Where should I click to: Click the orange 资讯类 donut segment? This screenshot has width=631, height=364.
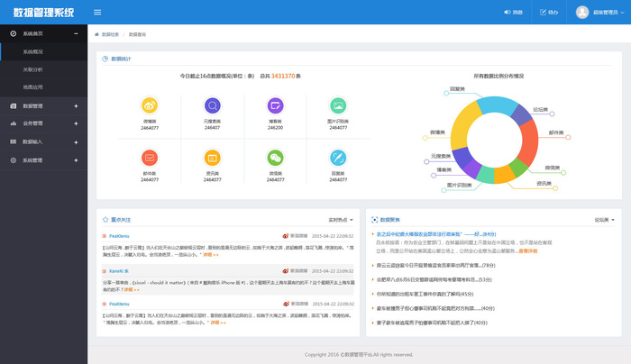tap(504, 174)
